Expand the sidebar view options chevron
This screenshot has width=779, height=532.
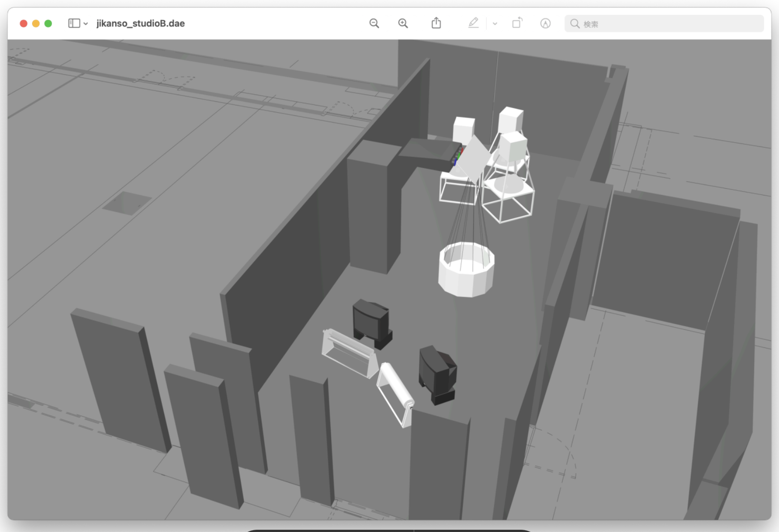click(85, 24)
